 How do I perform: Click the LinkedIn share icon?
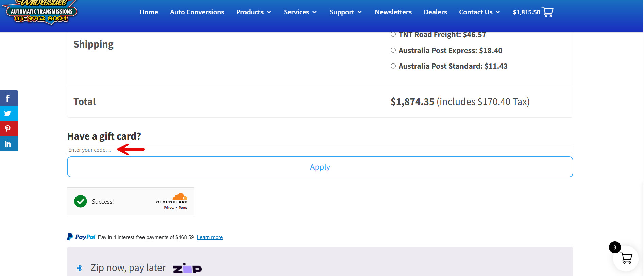(x=8, y=144)
